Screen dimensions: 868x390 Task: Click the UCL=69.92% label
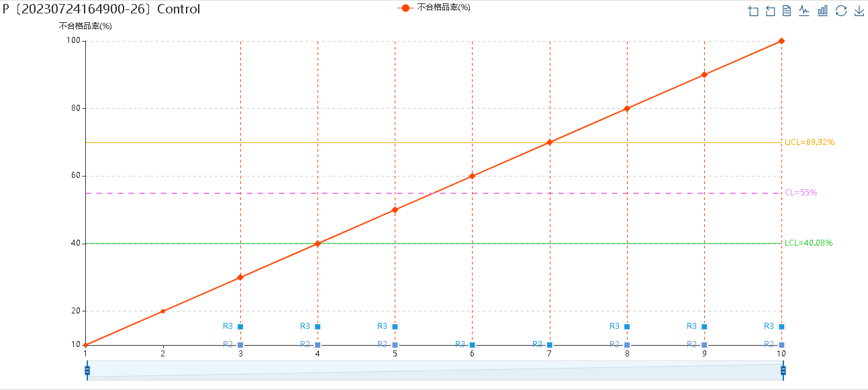809,142
